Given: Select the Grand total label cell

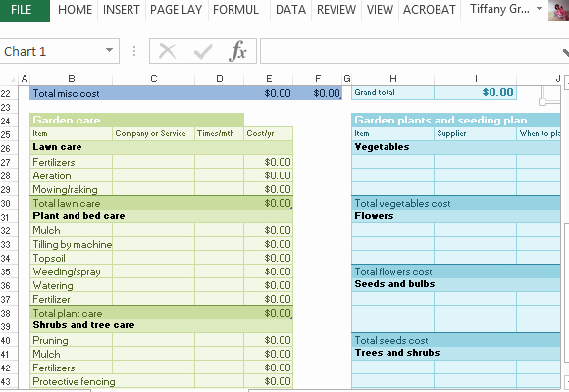Looking at the screenshot, I should (393, 92).
